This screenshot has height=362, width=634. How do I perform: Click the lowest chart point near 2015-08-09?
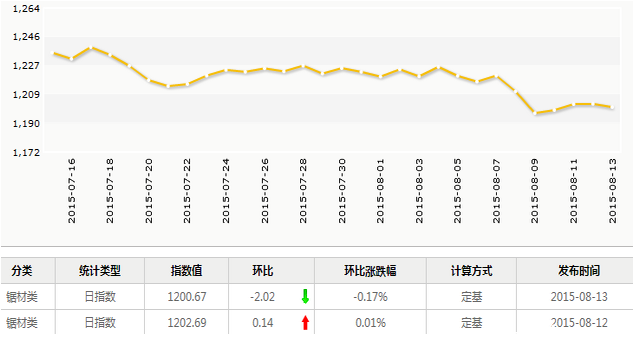535,113
